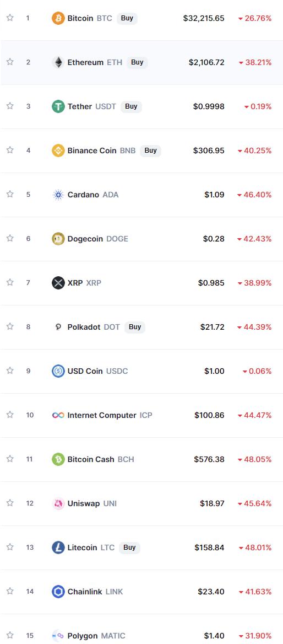Click the Buy button next to Bitcoin
The height and width of the screenshot is (644, 283).
[x=127, y=19]
